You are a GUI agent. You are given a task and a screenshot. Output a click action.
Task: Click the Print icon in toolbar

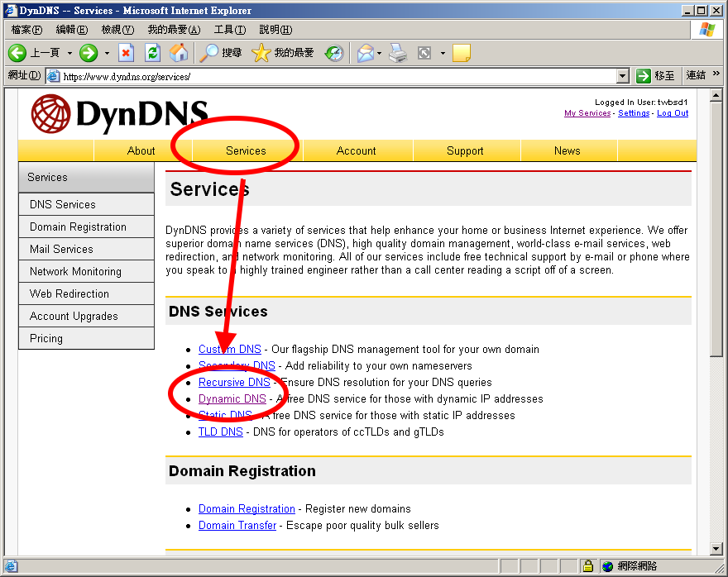(x=399, y=53)
